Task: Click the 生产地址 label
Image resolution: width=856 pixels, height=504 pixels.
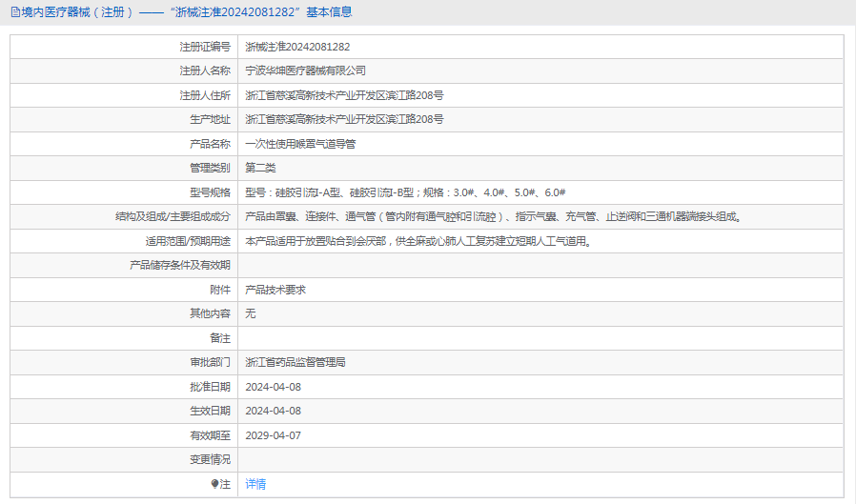Action: pyautogui.click(x=210, y=119)
